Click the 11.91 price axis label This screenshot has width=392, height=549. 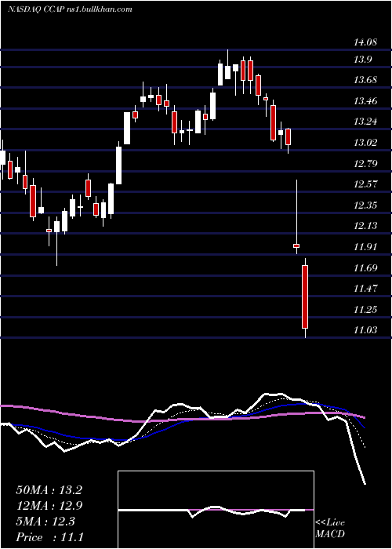(x=366, y=247)
